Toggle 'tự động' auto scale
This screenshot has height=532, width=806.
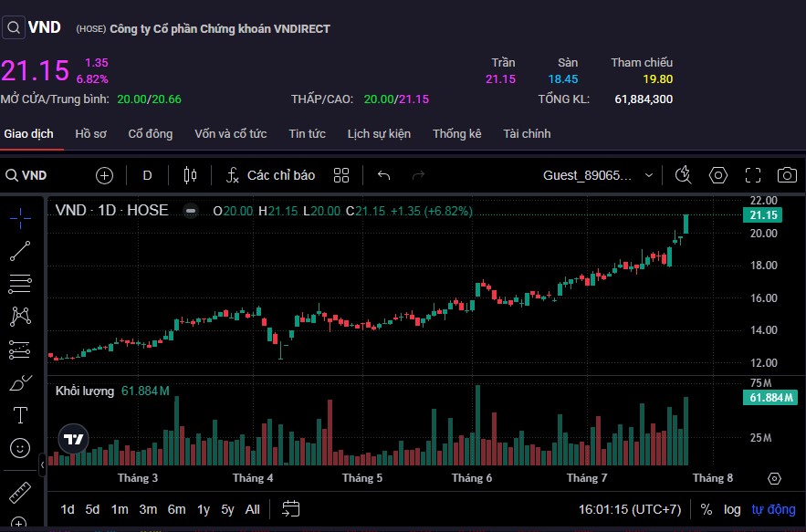[x=773, y=509]
